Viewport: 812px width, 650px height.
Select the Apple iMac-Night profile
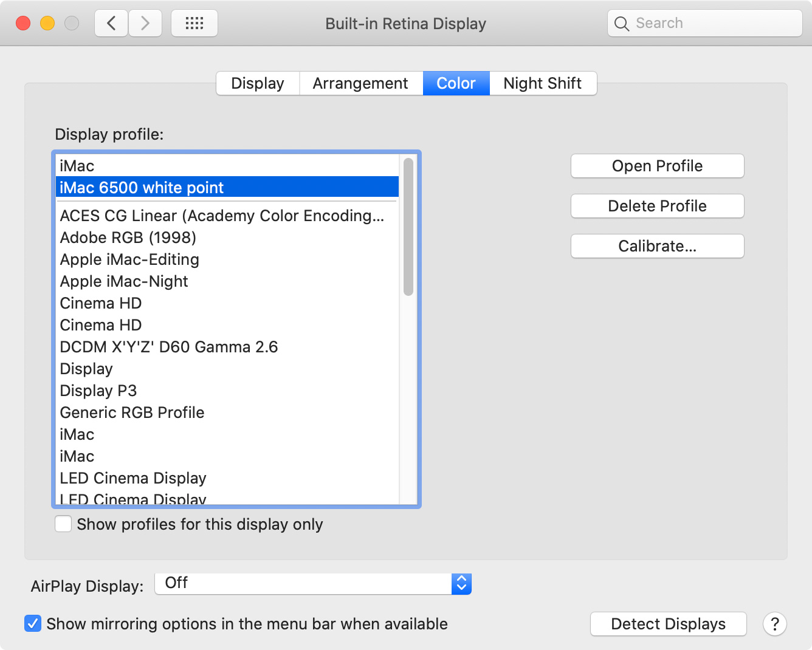(x=227, y=281)
